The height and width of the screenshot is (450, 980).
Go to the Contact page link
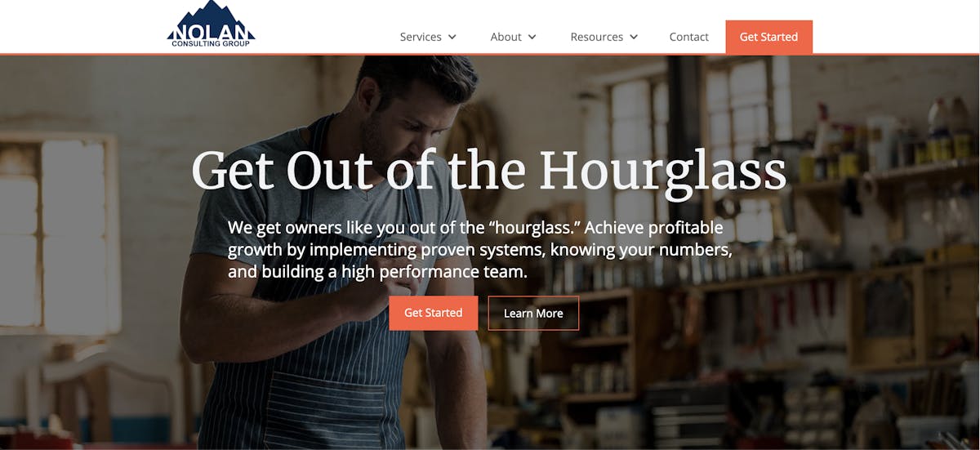point(688,37)
